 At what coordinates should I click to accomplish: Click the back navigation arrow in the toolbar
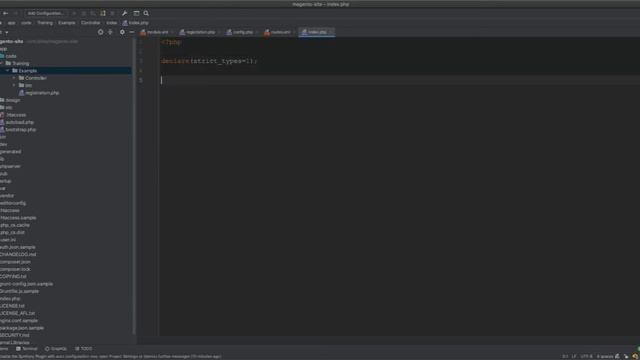[x=5, y=13]
